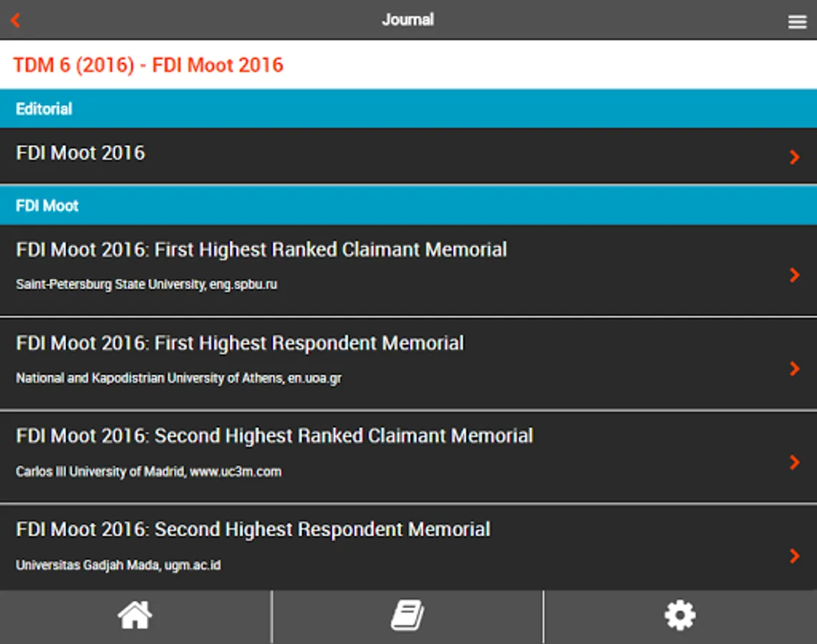This screenshot has height=644, width=817.
Task: Click Universitas Gadjah Mada, ugm.ac.id text
Action: click(118, 565)
